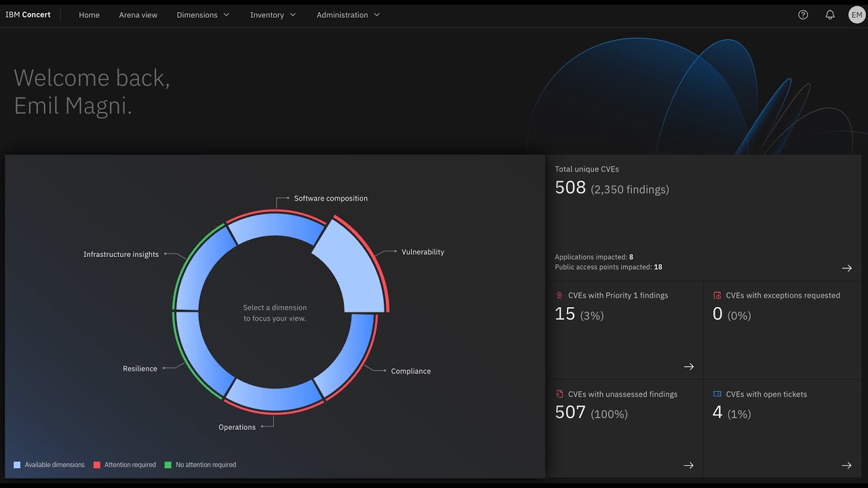The image size is (868, 488).
Task: Open the EM user avatar menu
Action: click(857, 15)
